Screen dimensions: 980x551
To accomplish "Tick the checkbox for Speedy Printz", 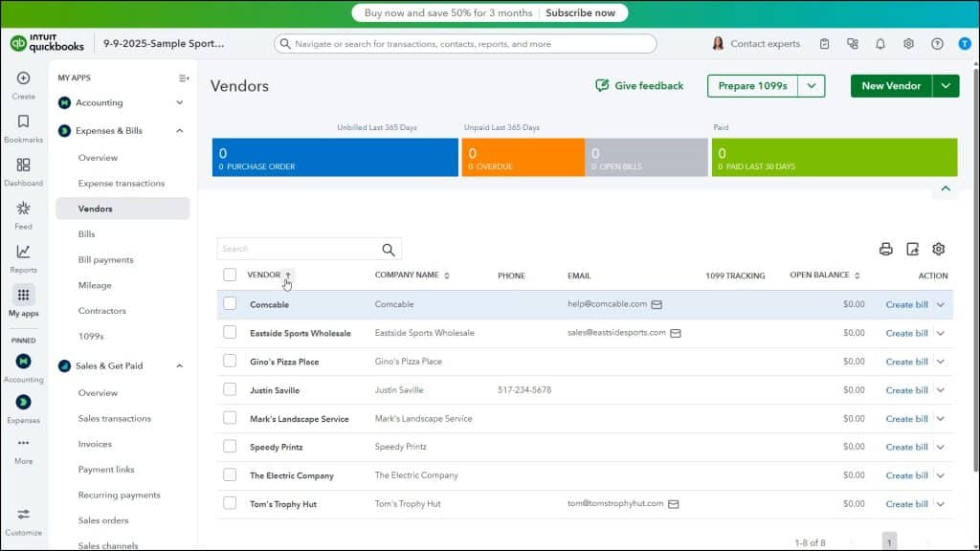I will (x=230, y=447).
